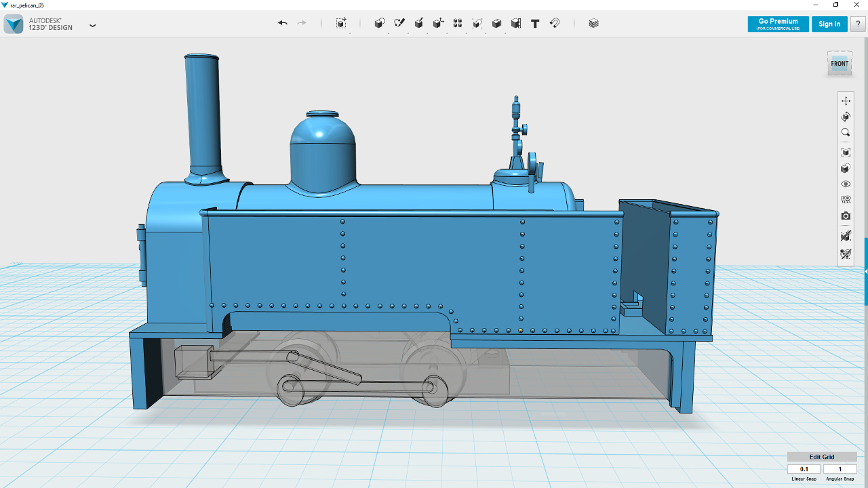Click the Sign In button

pyautogui.click(x=829, y=24)
